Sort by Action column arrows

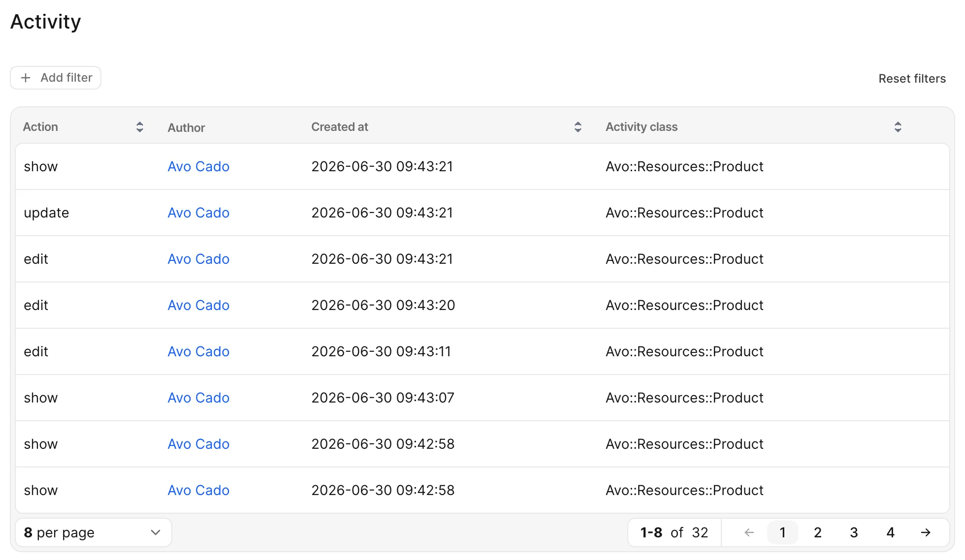pyautogui.click(x=140, y=127)
